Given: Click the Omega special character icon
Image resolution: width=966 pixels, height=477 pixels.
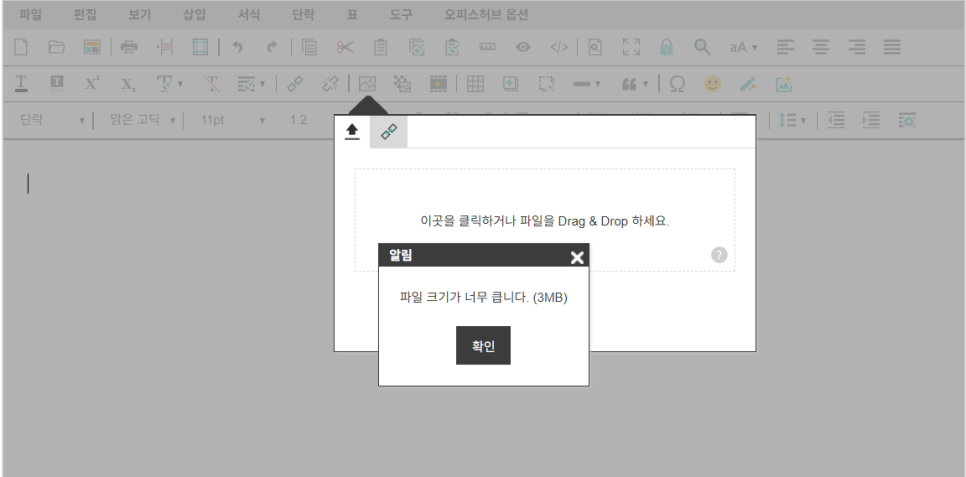Looking at the screenshot, I should pyautogui.click(x=676, y=84).
